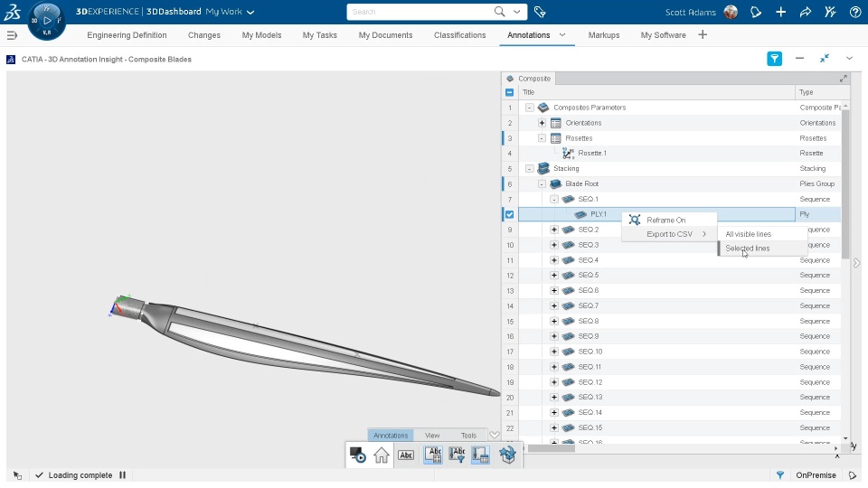Open Export to CSV submenu
The height and width of the screenshot is (488, 868).
pos(669,234)
